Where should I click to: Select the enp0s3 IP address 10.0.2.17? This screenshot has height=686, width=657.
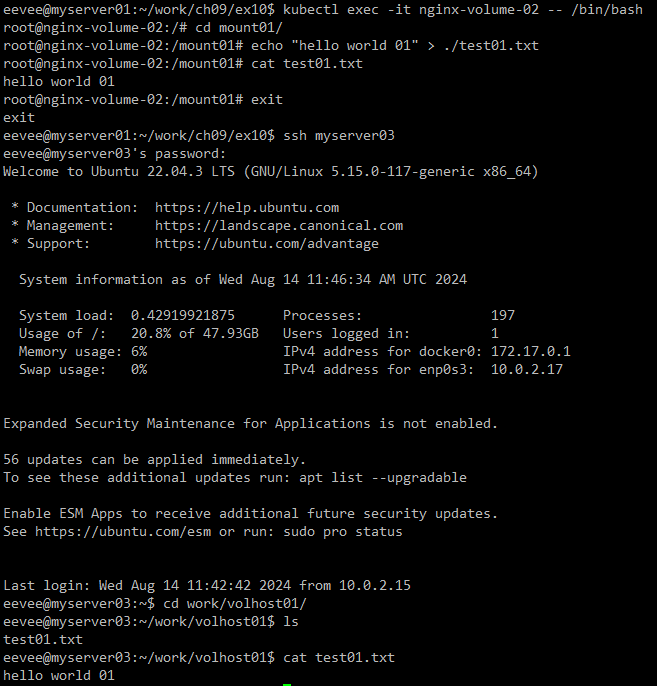coord(527,369)
